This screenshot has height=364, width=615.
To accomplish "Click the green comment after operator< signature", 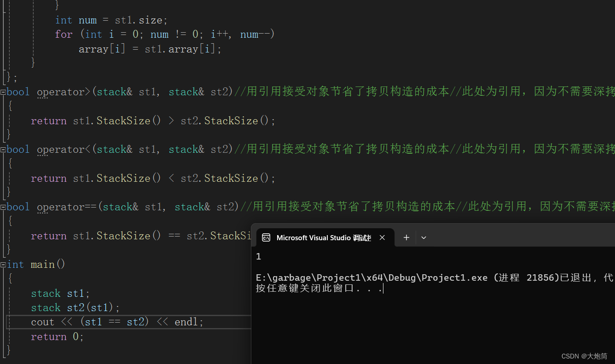I will pyautogui.click(x=424, y=150).
